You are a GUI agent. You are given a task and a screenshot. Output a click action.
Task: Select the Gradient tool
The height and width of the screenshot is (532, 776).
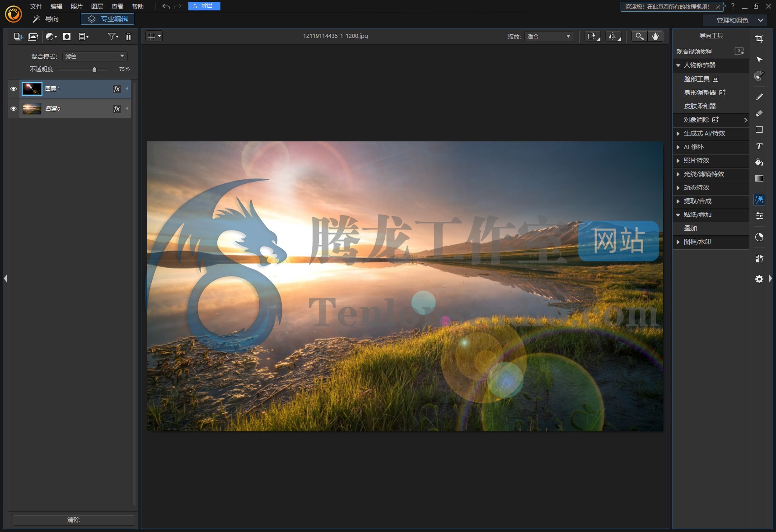759,178
